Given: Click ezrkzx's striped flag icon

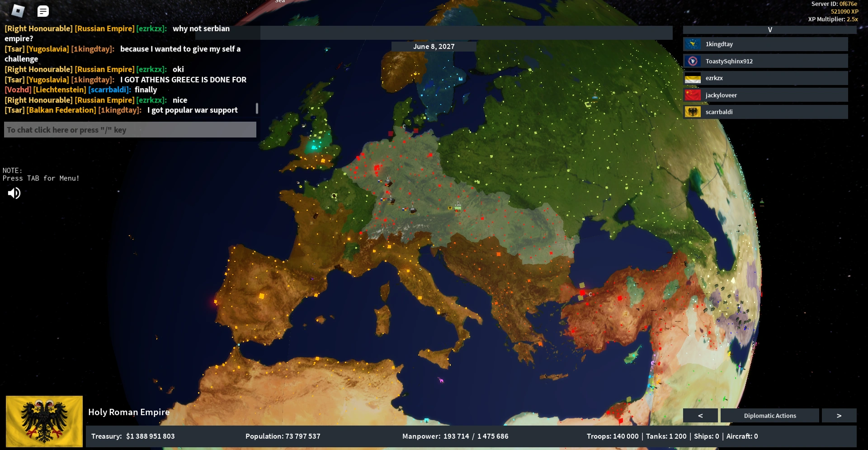Looking at the screenshot, I should [x=693, y=78].
